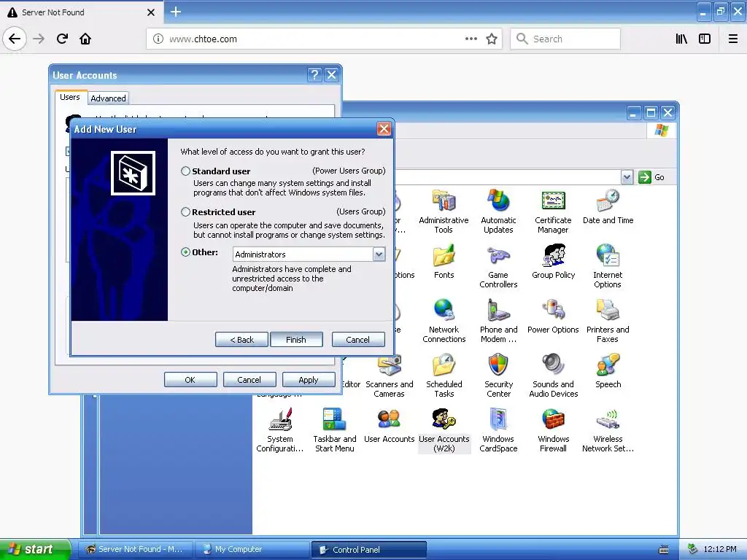Screen dimensions: 747x560
Task: Switch to Control Panel taskbar button
Action: tap(368, 550)
